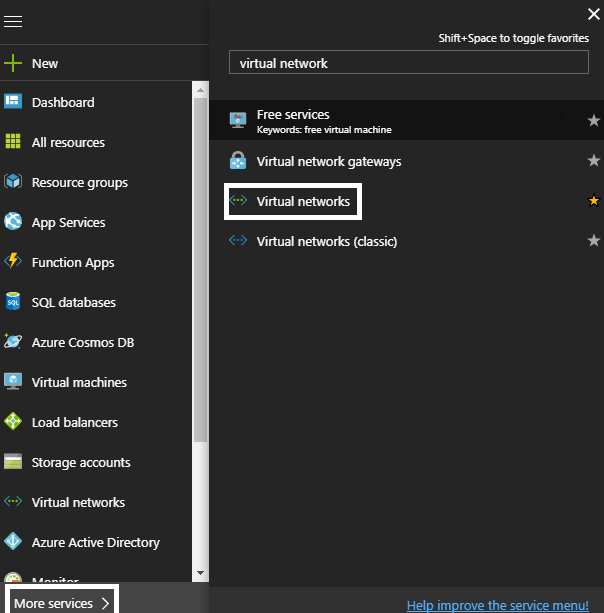Open Help improve the service menu link
The height and width of the screenshot is (613, 604).
point(497,605)
